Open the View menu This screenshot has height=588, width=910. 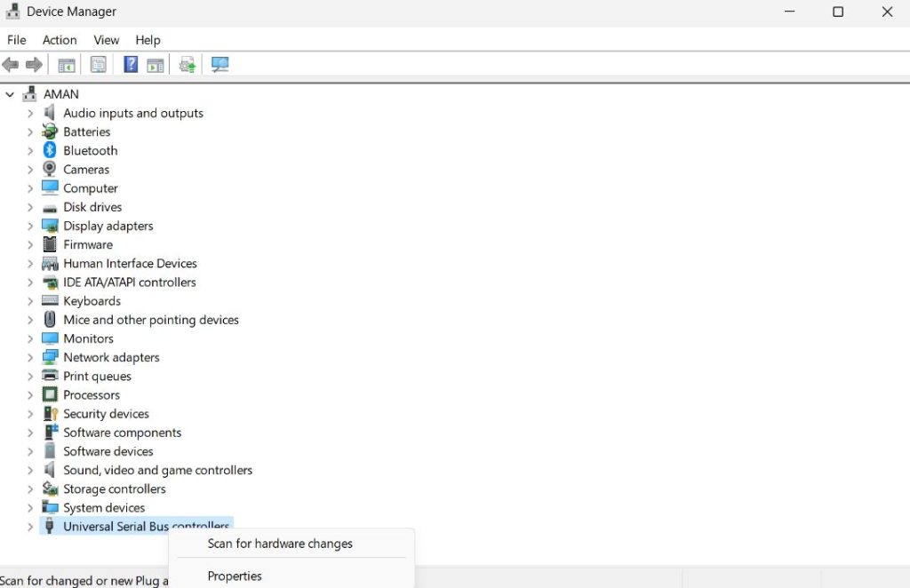(x=106, y=40)
